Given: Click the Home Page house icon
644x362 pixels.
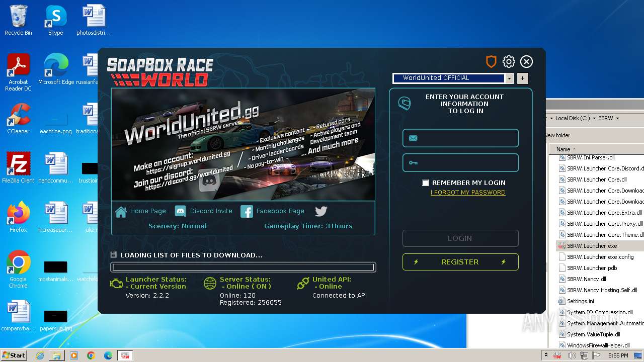Looking at the screenshot, I should [121, 212].
